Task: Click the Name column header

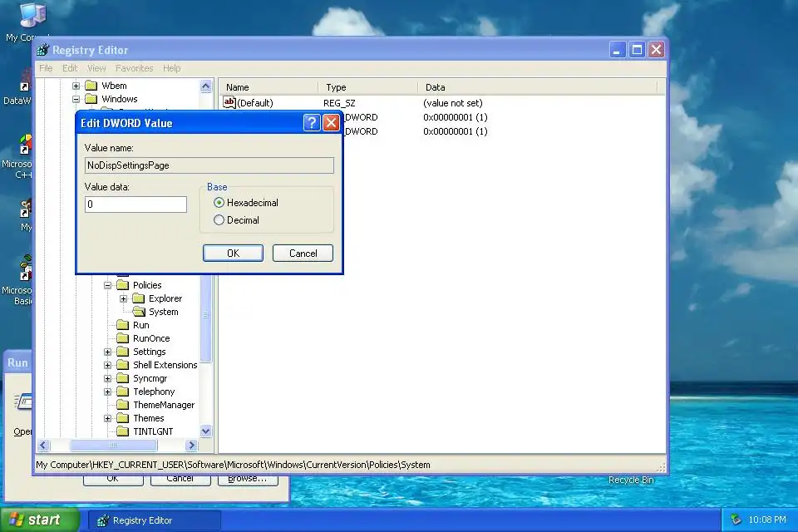Action: [268, 87]
